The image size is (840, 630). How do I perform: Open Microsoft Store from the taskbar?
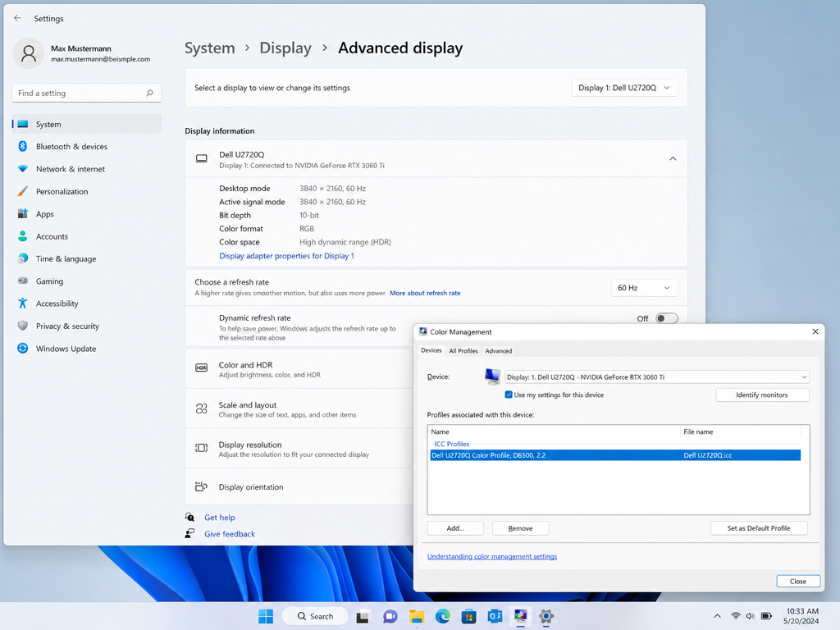click(x=468, y=617)
